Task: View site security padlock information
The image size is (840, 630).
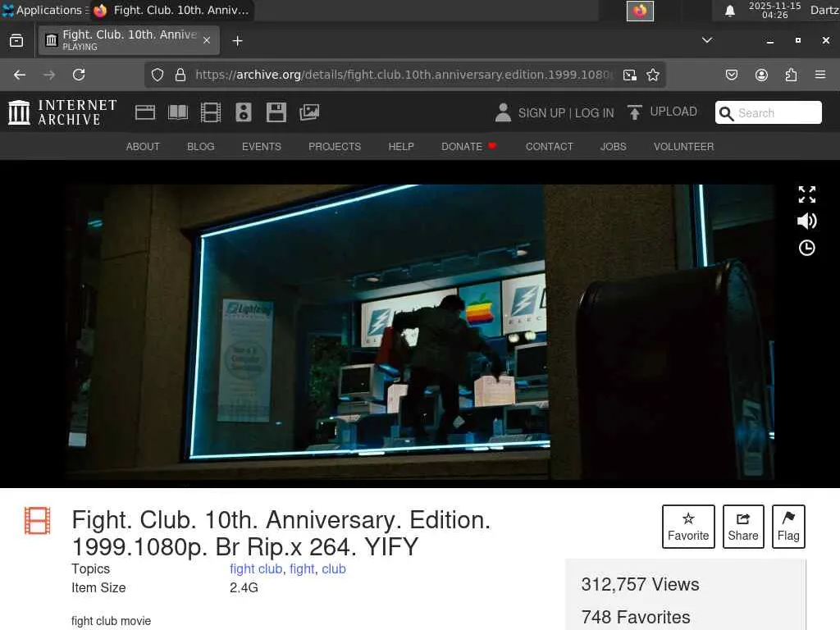Action: (x=180, y=75)
